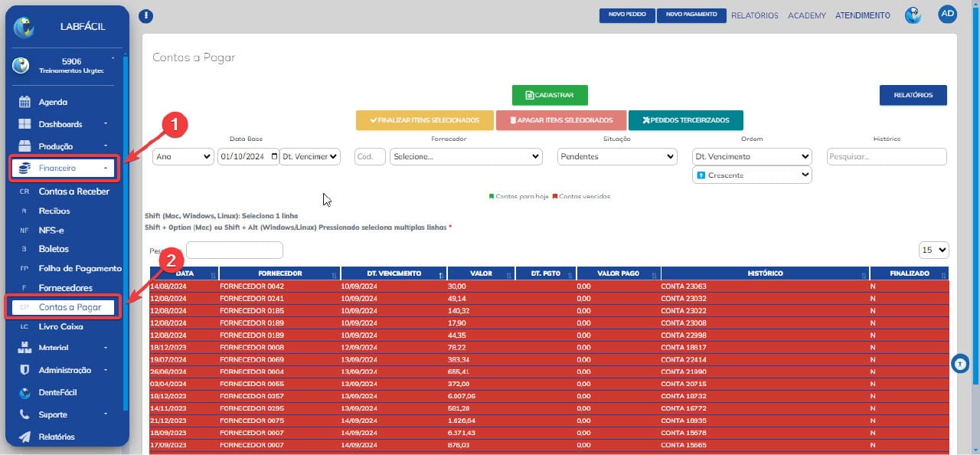
Task: Open Livro Caixa in sidebar
Action: 60,326
